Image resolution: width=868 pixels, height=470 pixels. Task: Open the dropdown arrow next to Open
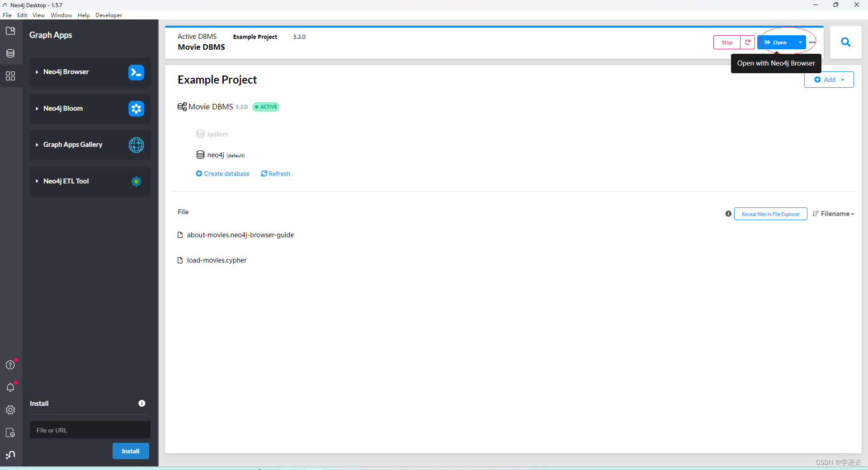(800, 42)
